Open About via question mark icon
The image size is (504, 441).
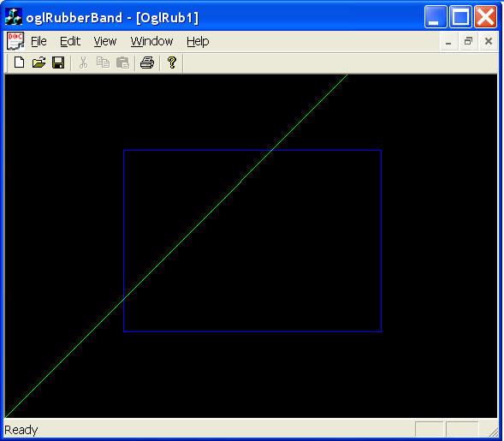(172, 63)
